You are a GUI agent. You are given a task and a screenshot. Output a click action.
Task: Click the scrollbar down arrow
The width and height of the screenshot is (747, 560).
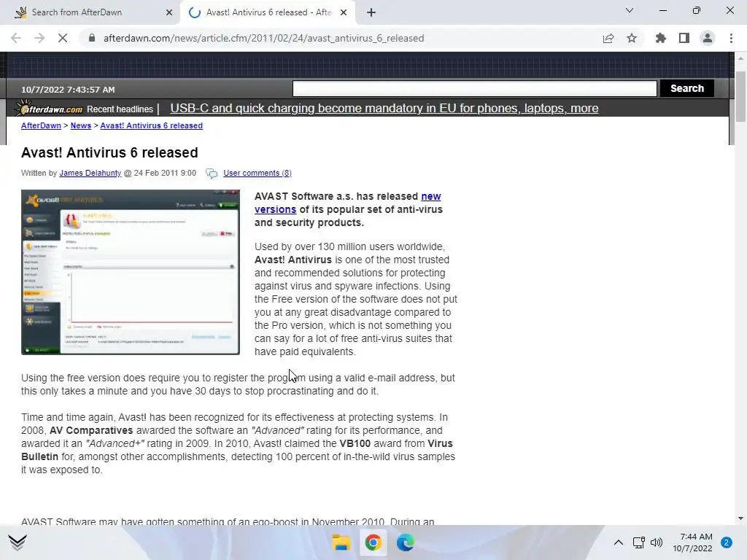[x=740, y=518]
